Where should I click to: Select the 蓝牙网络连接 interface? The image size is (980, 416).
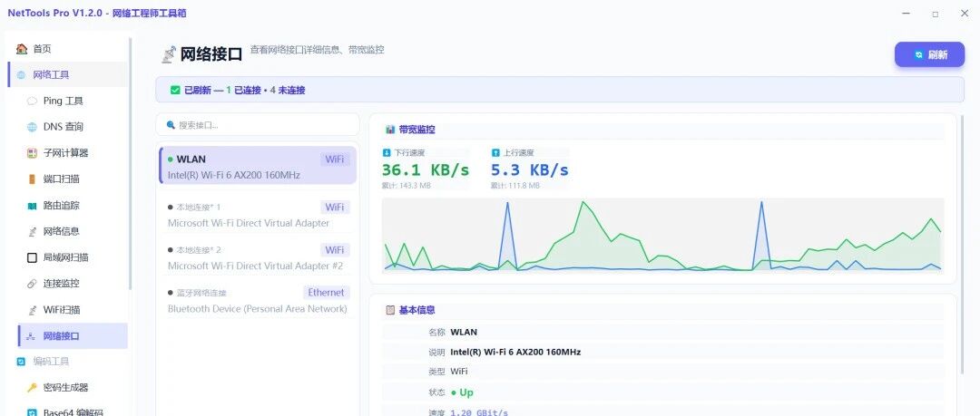click(x=258, y=301)
